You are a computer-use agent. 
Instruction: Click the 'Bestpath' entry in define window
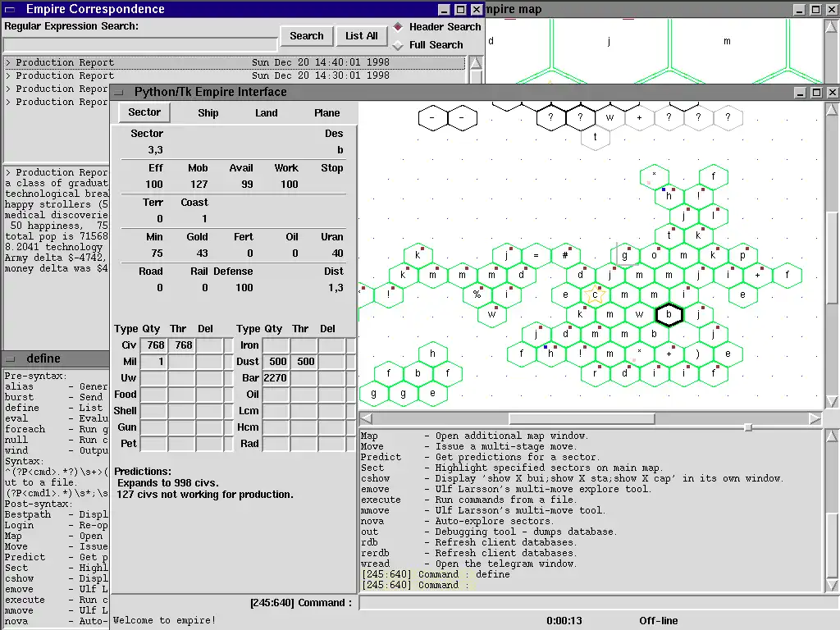pos(28,514)
